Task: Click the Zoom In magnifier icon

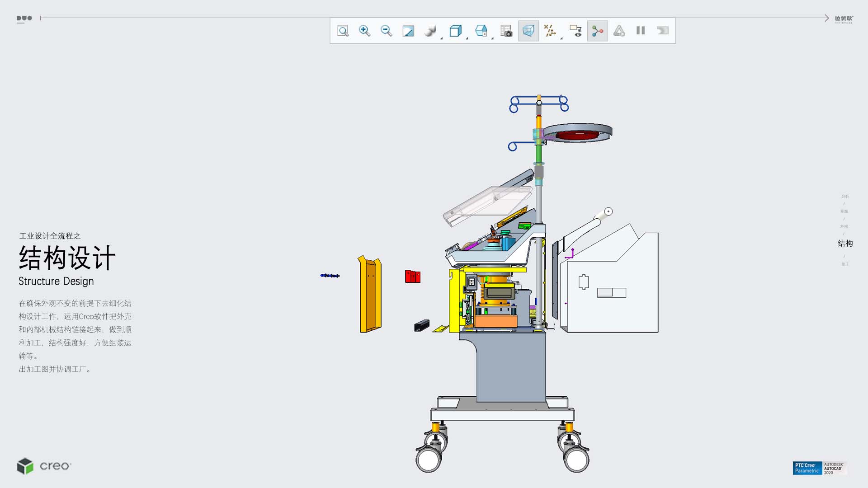Action: click(364, 31)
